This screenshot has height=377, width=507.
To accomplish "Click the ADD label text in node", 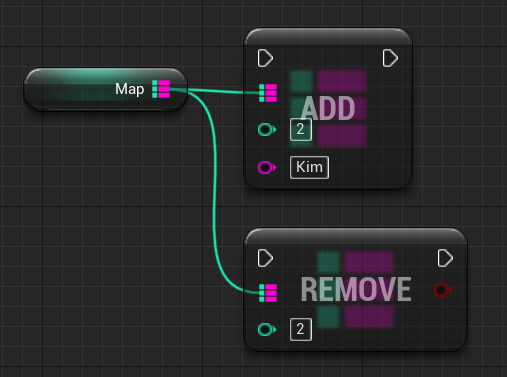I will click(328, 109).
